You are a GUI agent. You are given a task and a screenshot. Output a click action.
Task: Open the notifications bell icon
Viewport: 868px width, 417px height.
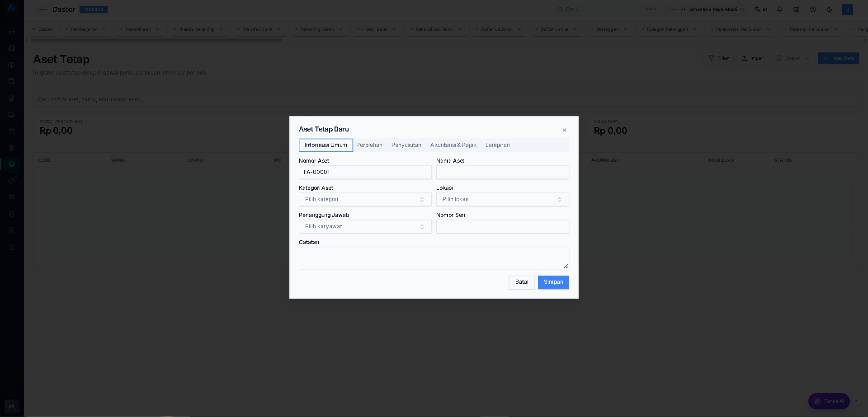780,9
